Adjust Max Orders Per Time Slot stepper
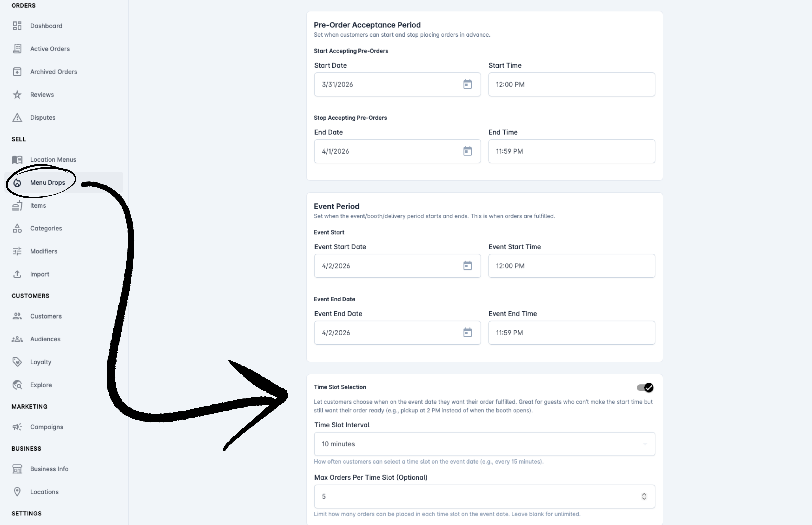 [644, 496]
